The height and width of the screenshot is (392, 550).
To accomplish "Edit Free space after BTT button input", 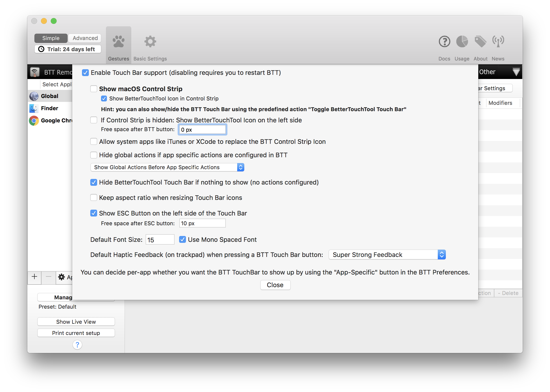I will click(202, 129).
